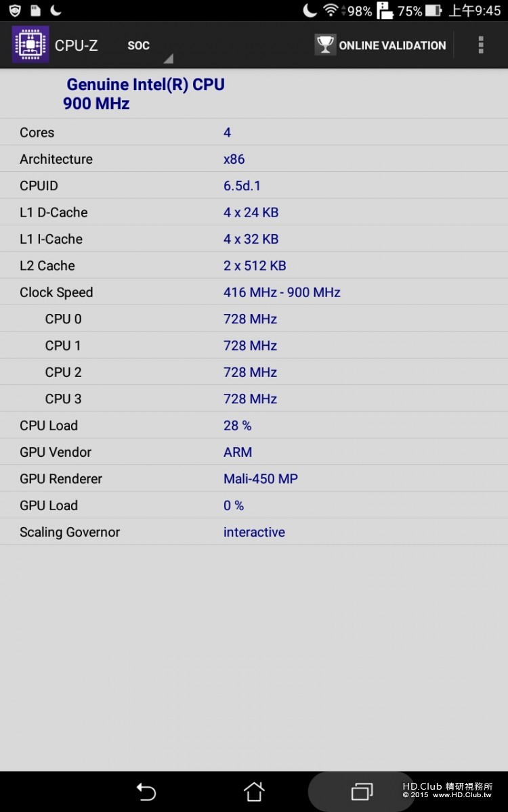Tap the shield notification icon

click(15, 10)
